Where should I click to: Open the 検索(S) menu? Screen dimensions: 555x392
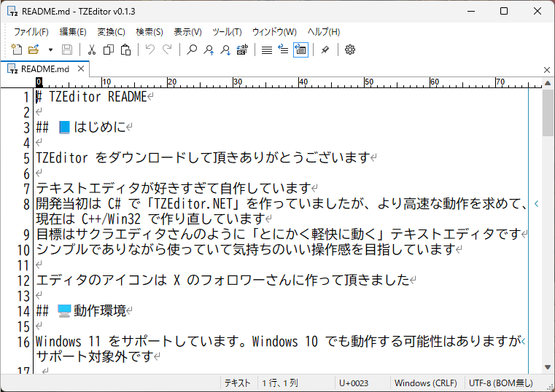(x=150, y=32)
